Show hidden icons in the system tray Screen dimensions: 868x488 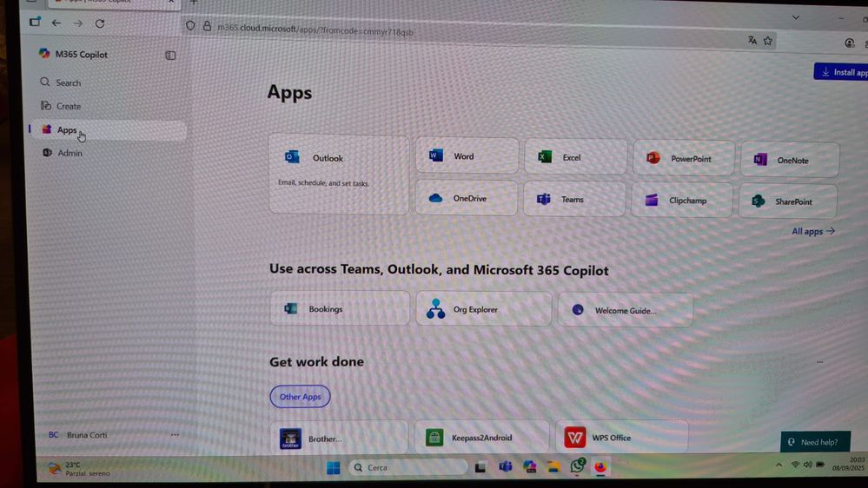tap(779, 465)
